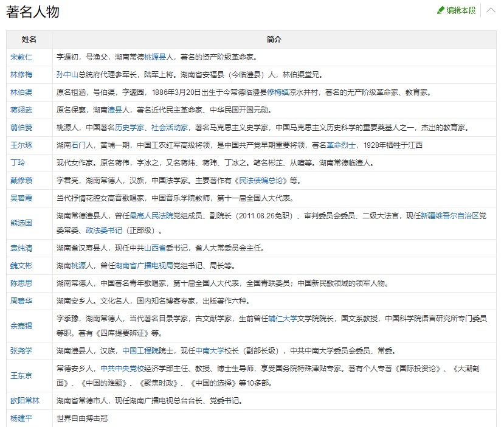
Task: Follow the 澧县 link in 蒋翊武 row
Action: pos(115,110)
